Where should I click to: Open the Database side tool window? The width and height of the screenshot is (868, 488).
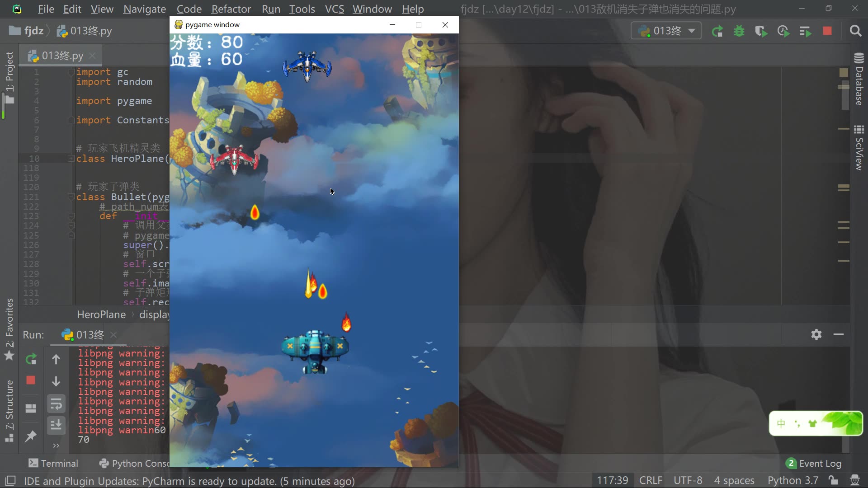(859, 80)
